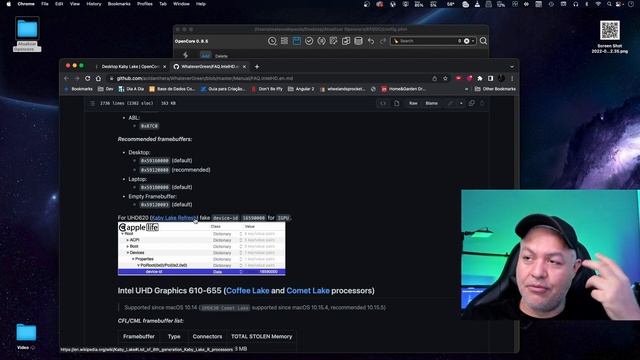Open the Don't Be Iffy bookmark
Screen dimensions: 640x360
[x=267, y=89]
